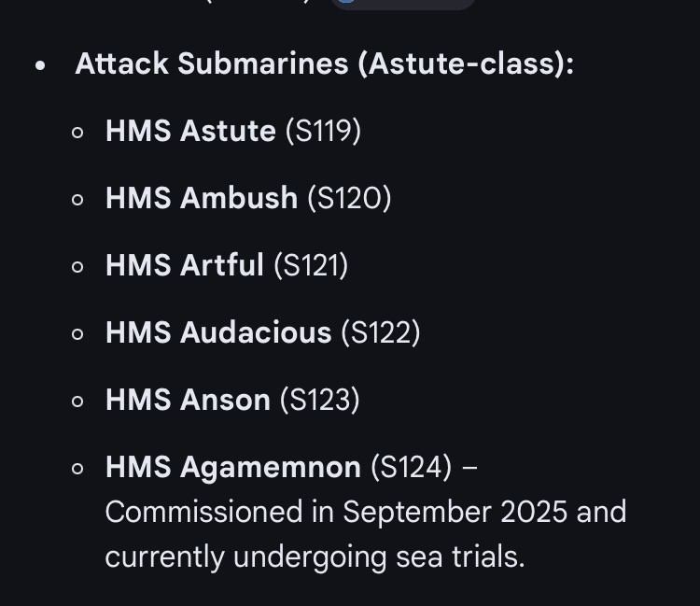This screenshot has height=606, width=700.
Task: Select the HMS Anson name text
Action: (x=188, y=400)
